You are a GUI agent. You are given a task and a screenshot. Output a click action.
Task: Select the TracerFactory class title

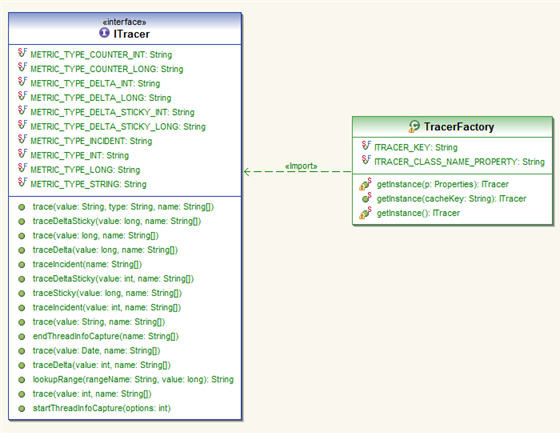459,126
